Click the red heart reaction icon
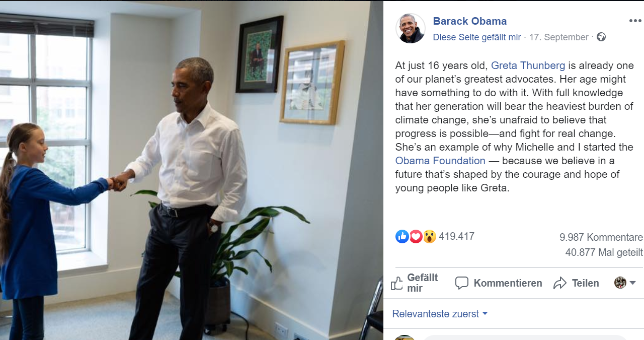 coord(416,236)
